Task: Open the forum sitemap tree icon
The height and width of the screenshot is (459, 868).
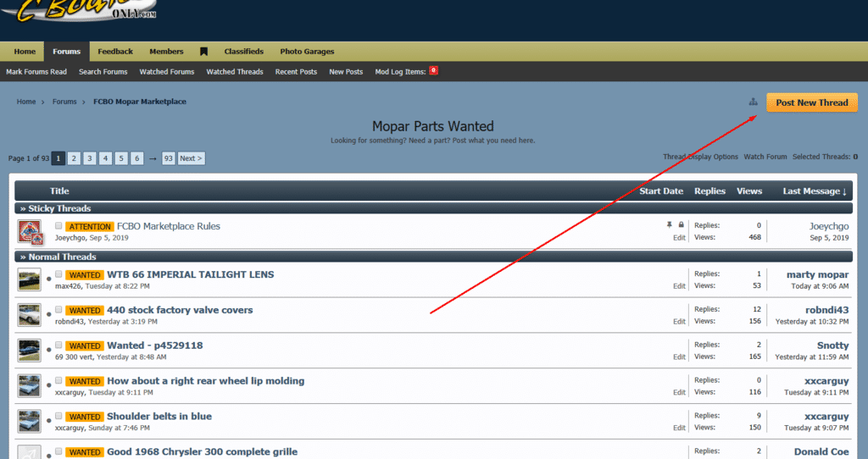Action: [x=753, y=102]
